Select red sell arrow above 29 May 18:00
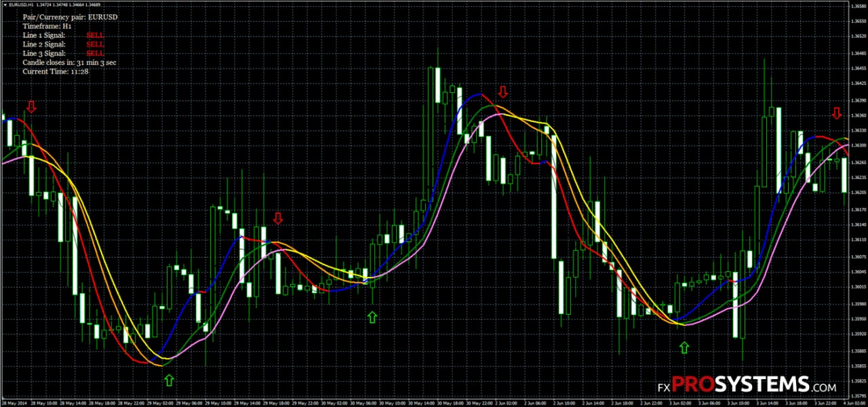 (277, 218)
